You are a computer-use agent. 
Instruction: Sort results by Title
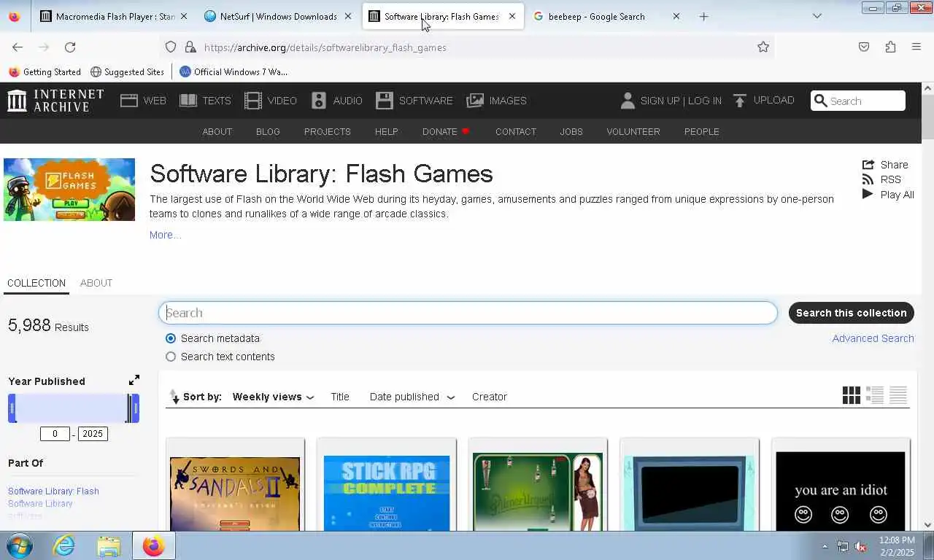pos(340,397)
